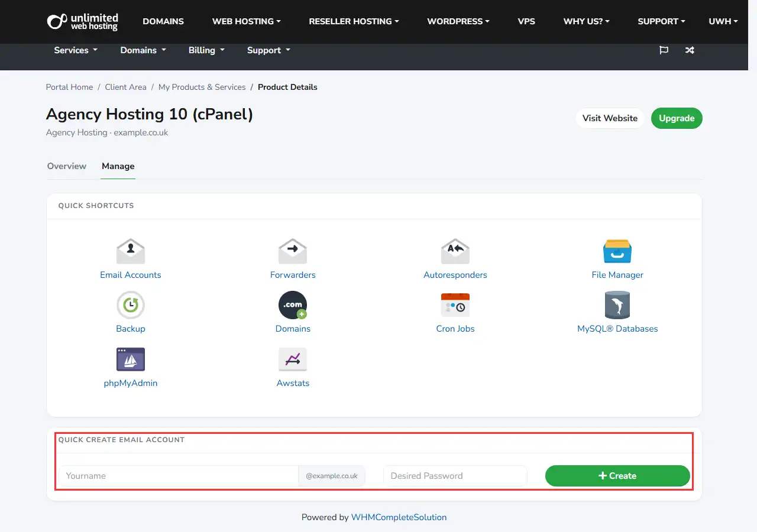Go to My Products & Services breadcrumb

pos(202,87)
